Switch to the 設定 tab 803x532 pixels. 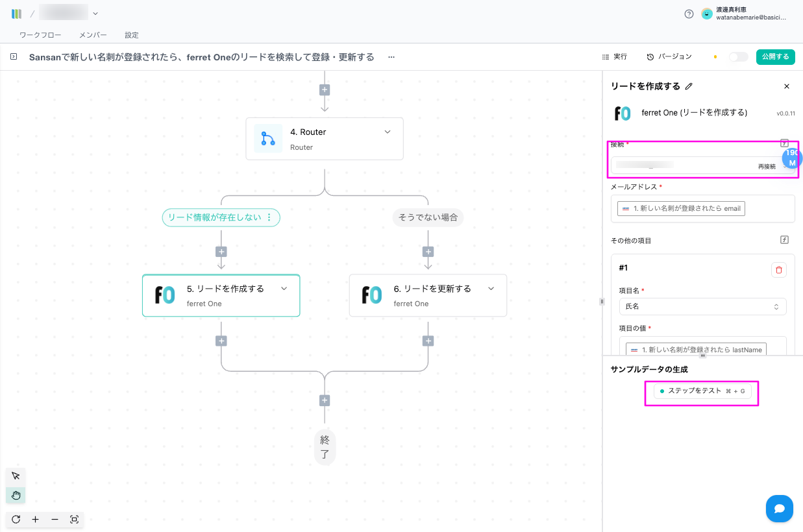tap(132, 35)
